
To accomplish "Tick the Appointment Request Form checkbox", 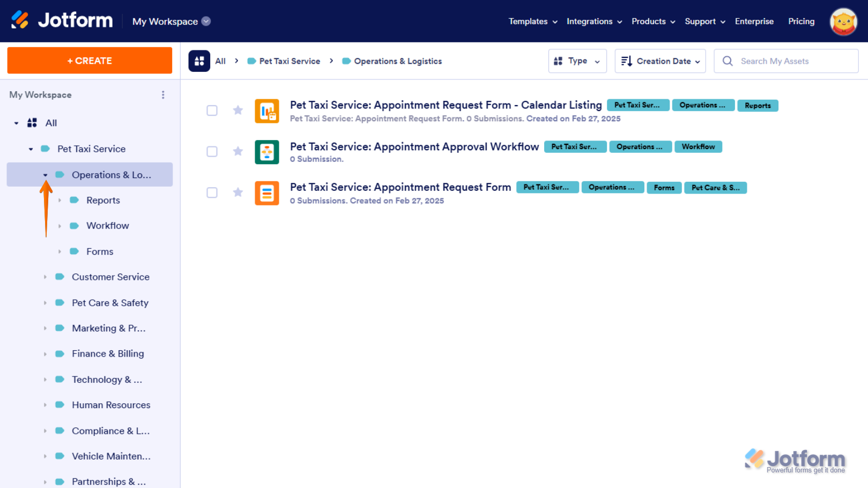I will click(x=212, y=193).
